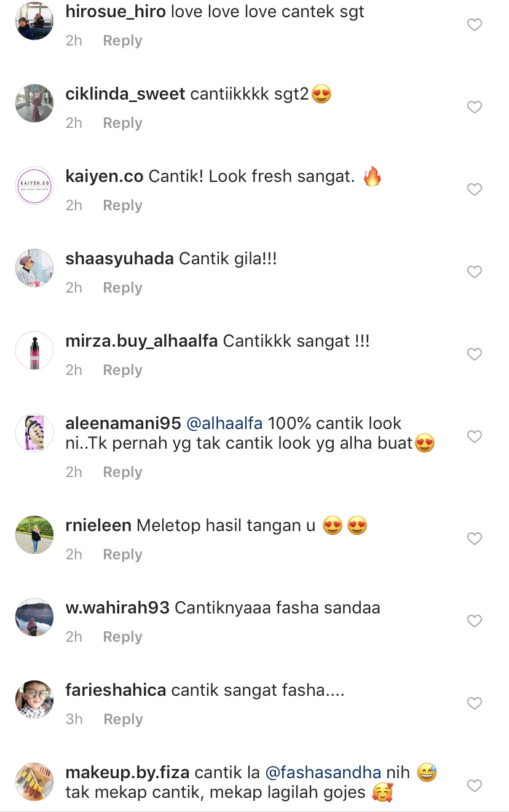Heart w.wahirah93's comment

coord(475,621)
